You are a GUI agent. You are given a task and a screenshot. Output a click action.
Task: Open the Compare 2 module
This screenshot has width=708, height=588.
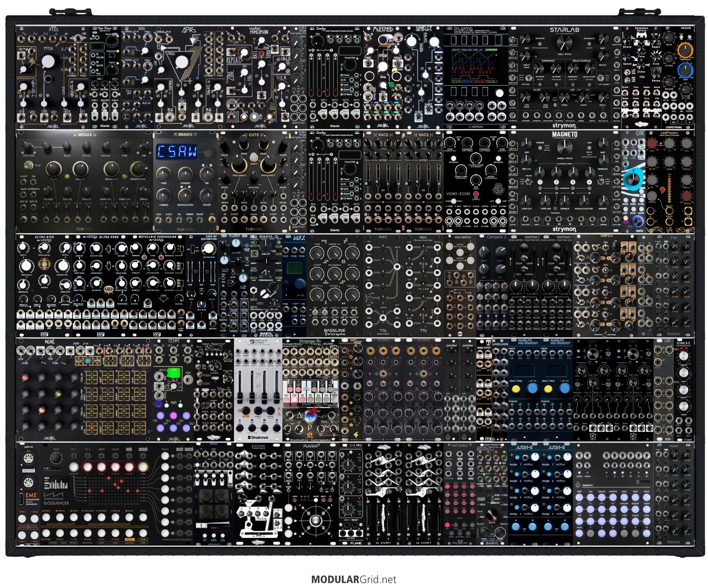(492, 286)
